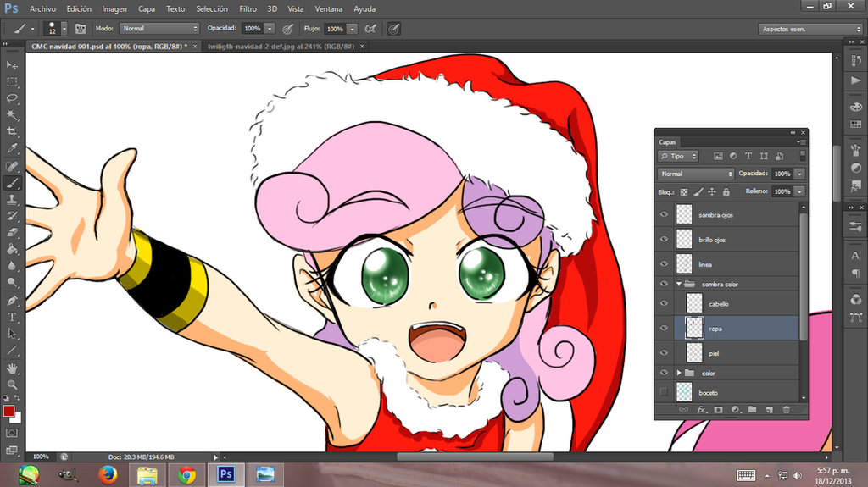Click the foreground red color swatch
The width and height of the screenshot is (868, 487).
pyautogui.click(x=8, y=411)
